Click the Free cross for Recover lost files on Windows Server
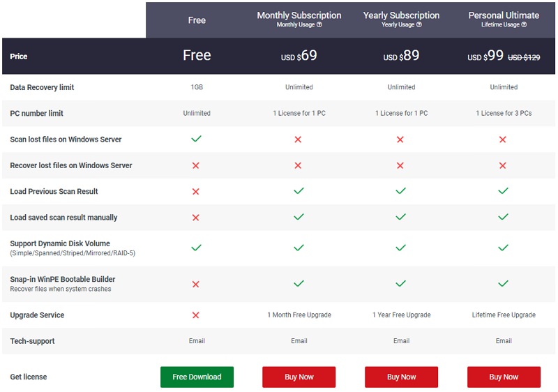 tap(196, 165)
